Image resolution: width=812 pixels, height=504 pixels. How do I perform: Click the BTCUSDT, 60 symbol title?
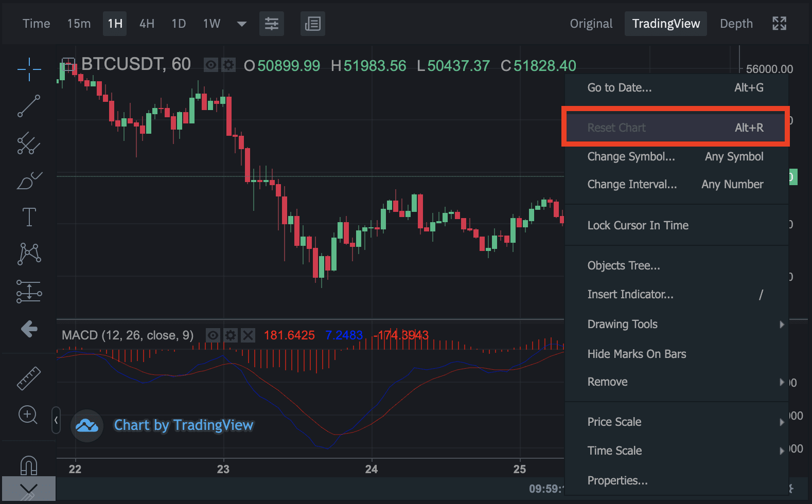pyautogui.click(x=136, y=64)
